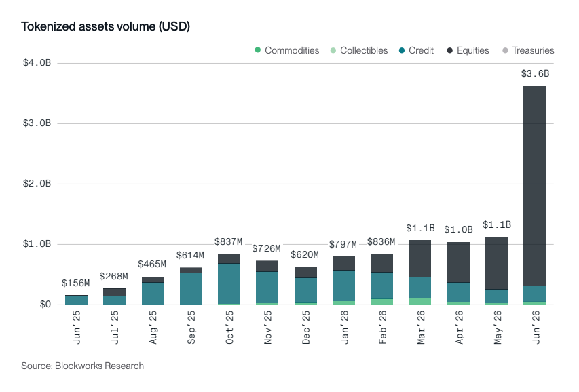The width and height of the screenshot is (579, 392).
Task: Click the $156M data label
Action: (x=76, y=283)
